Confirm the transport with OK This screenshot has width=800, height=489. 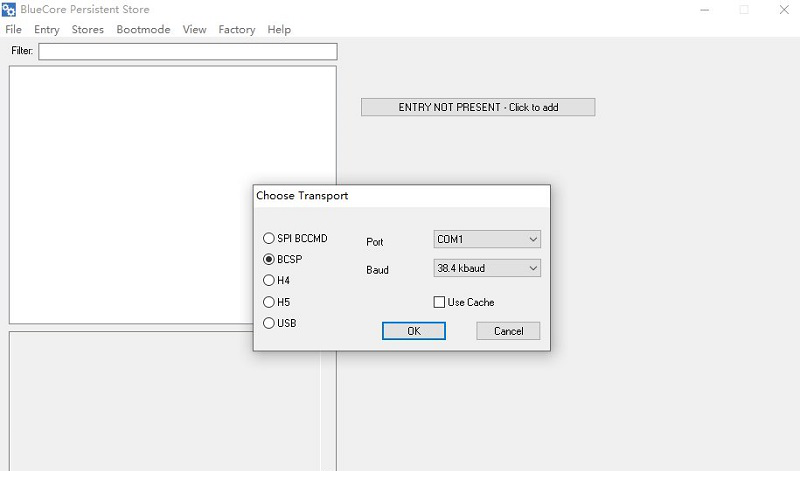(x=413, y=331)
